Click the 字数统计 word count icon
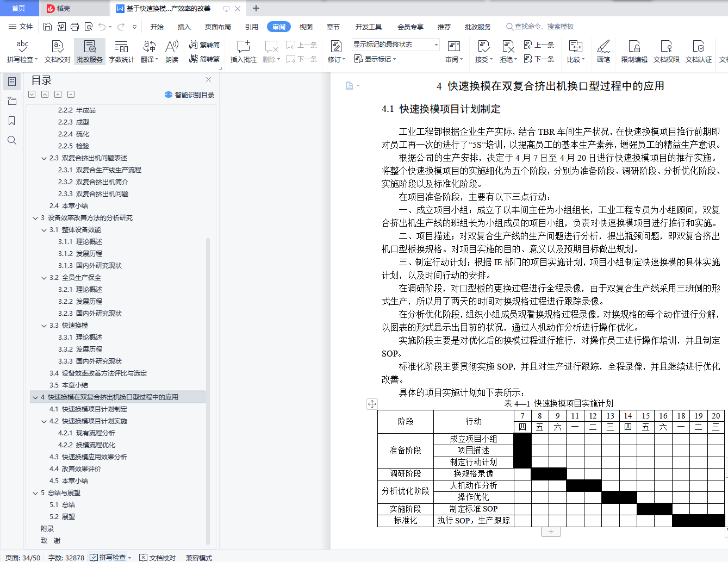728x562 pixels. pos(121,52)
